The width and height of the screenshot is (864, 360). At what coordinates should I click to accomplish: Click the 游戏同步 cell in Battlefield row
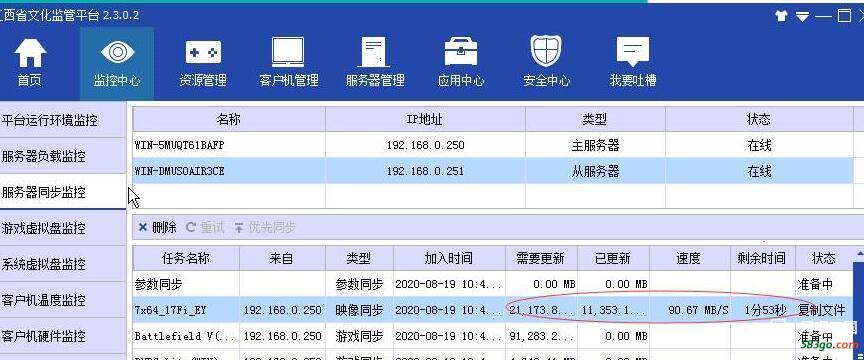pos(359,336)
